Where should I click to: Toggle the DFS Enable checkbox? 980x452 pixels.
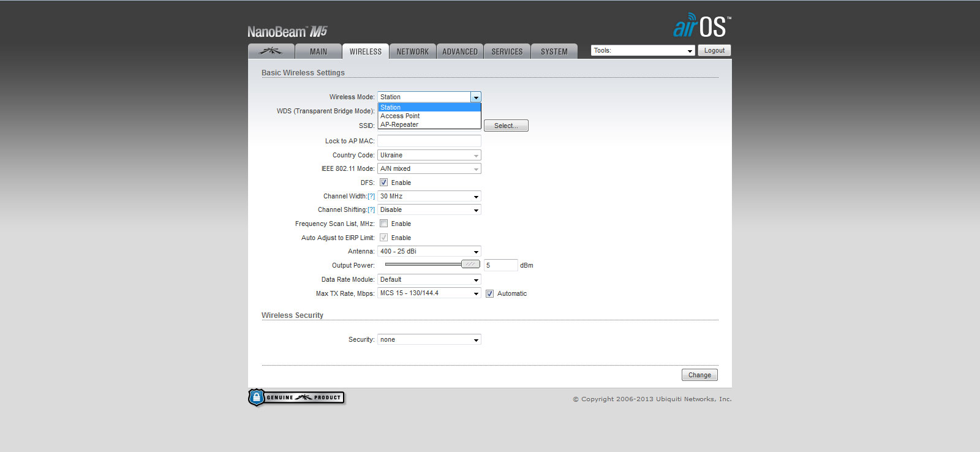point(383,183)
